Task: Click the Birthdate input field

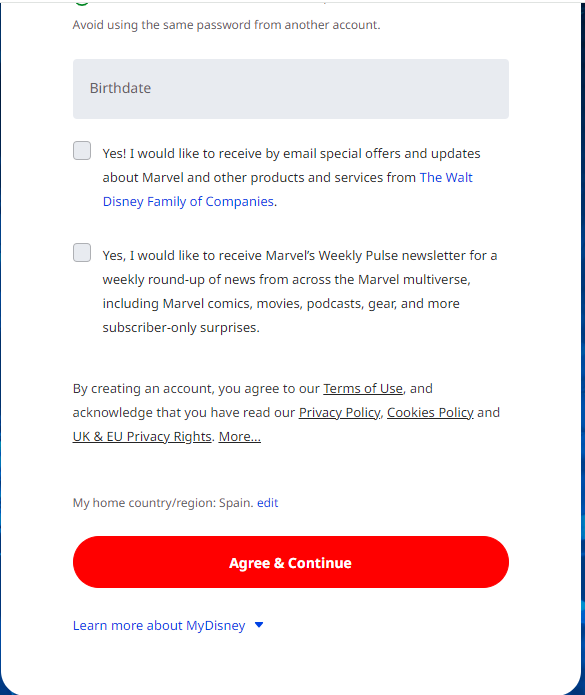Action: pyautogui.click(x=291, y=89)
